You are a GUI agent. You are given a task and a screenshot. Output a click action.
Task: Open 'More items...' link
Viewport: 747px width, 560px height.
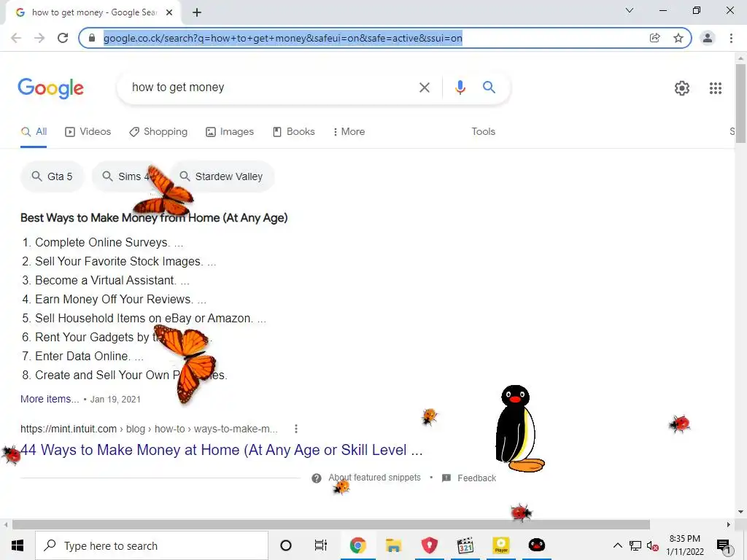pyautogui.click(x=50, y=399)
